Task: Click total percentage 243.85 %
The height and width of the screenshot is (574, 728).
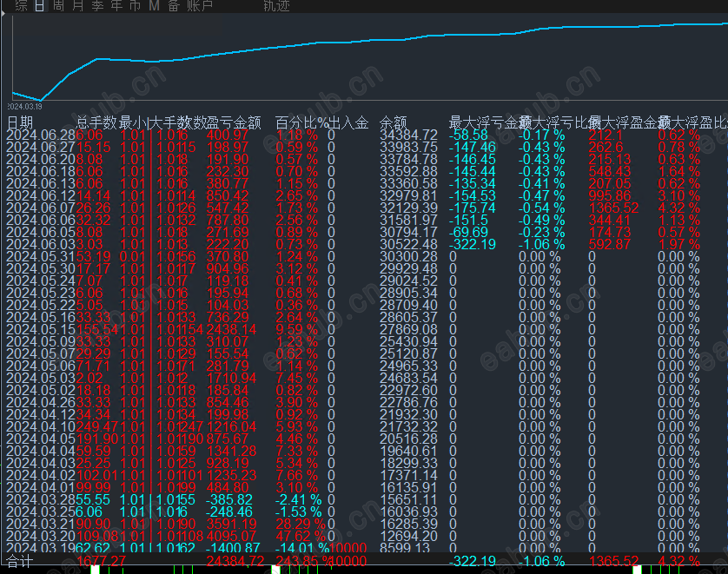Action: 301,562
